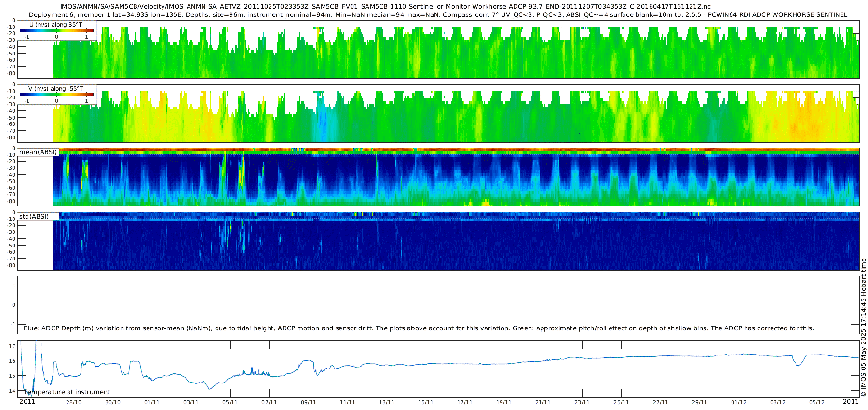This screenshot has width=868, height=410.
Task: Click the '50' depth tick on U velocity panel
Action: coord(12,54)
